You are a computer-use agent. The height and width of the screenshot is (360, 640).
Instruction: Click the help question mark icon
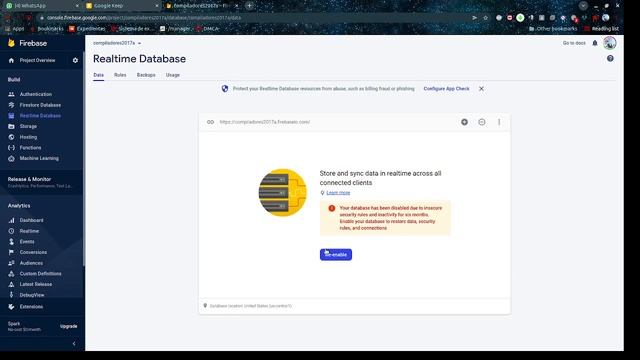point(610,59)
